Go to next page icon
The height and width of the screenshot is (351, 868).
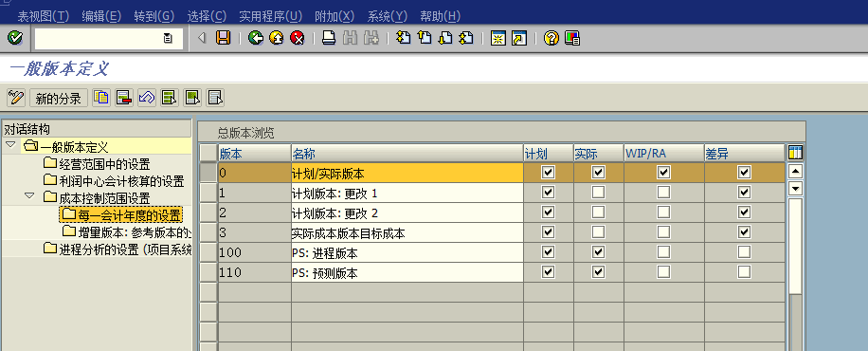click(445, 38)
